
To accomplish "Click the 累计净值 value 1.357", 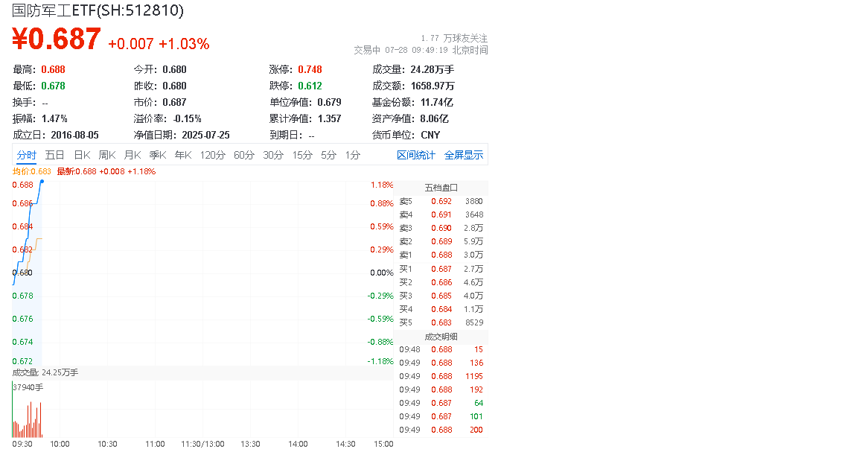I will 329,118.
